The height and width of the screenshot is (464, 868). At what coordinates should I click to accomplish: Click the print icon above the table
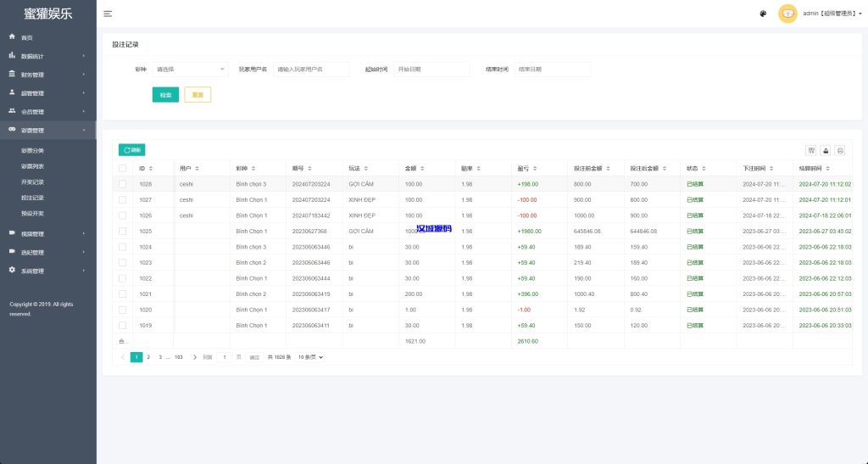tap(840, 150)
